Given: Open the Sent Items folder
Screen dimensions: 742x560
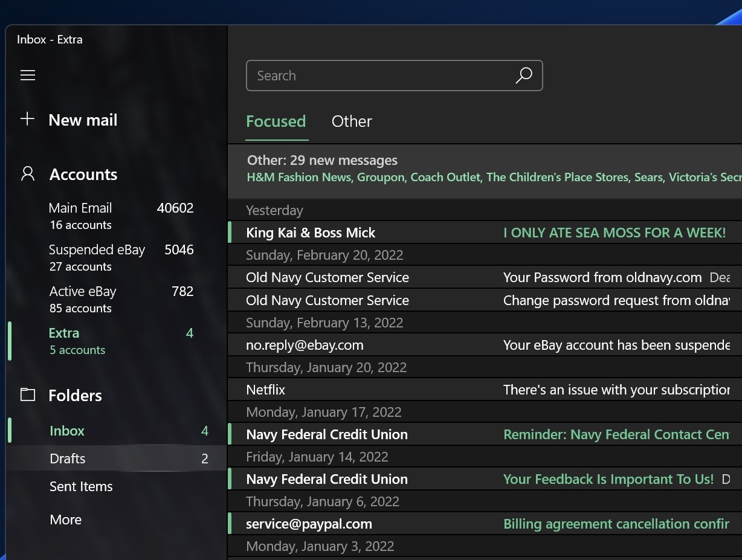Looking at the screenshot, I should point(117,486).
